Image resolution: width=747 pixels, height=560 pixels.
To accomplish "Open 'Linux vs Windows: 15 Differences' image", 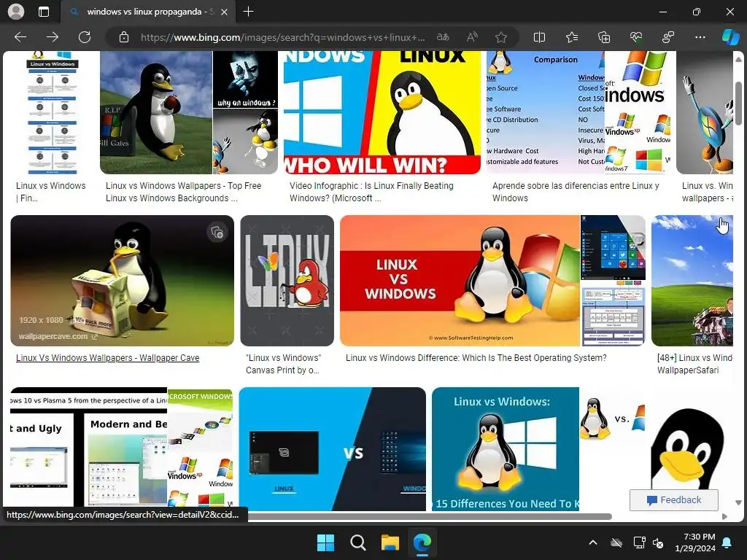I will (x=506, y=449).
